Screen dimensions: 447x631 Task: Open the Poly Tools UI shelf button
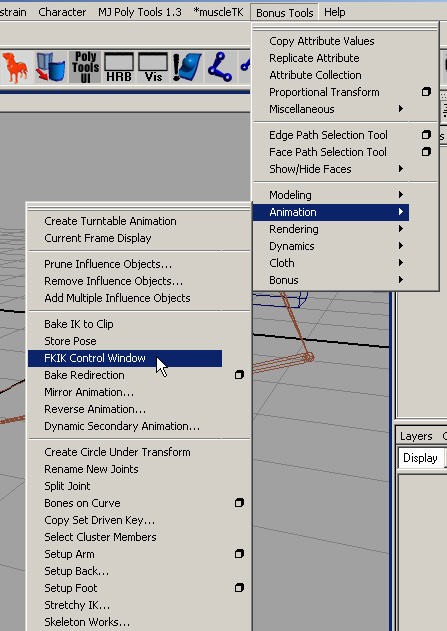point(85,67)
